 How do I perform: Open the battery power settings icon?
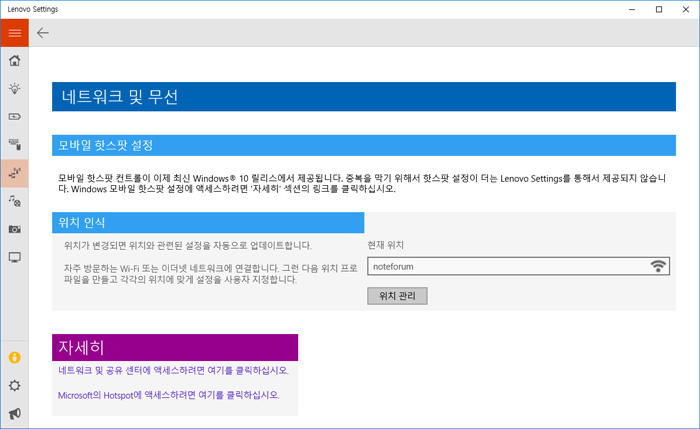click(x=14, y=117)
